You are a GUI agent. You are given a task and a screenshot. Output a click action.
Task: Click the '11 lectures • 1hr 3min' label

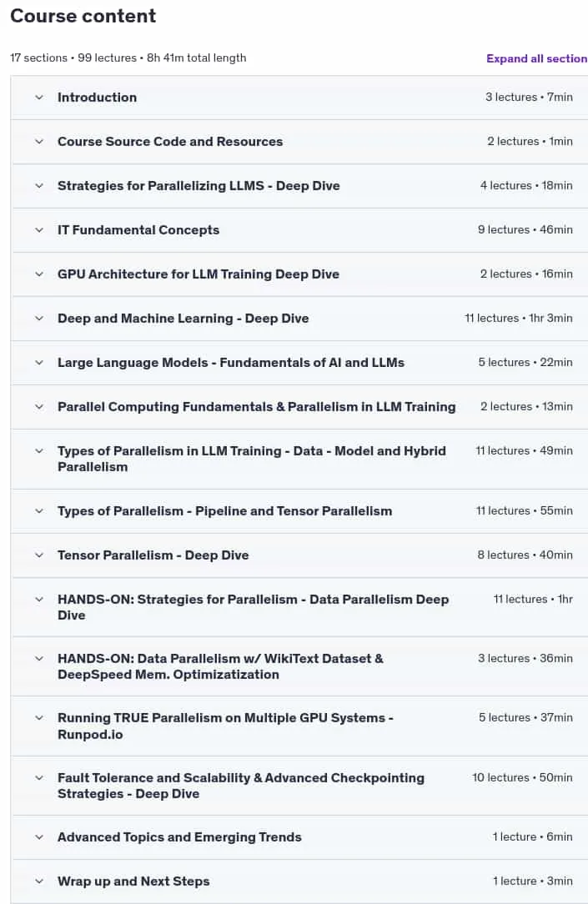tap(518, 319)
